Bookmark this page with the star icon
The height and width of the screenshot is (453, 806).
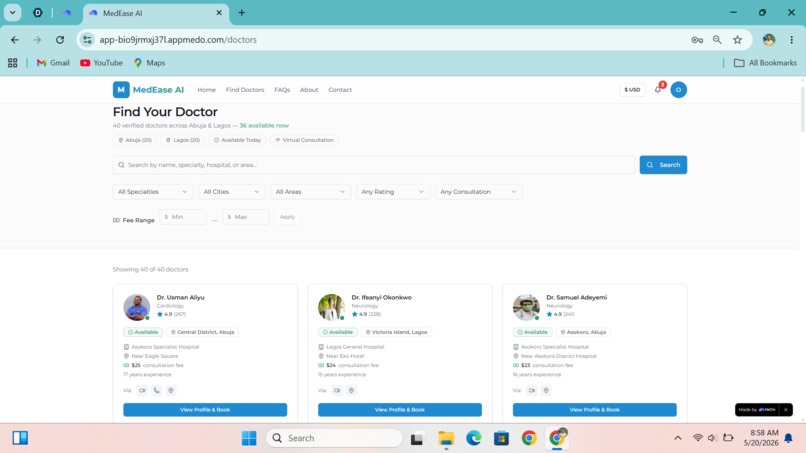click(738, 40)
